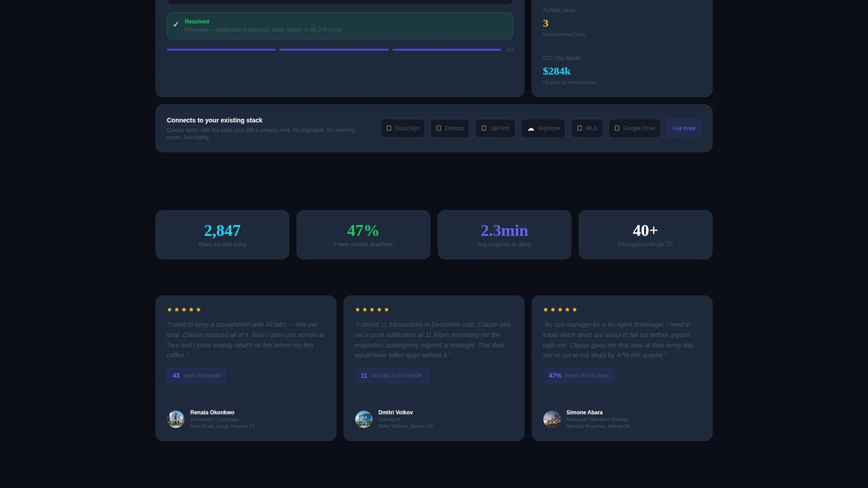This screenshot has height=488, width=868.
Task: Click the Solo Agent title
Action: pos(389,420)
